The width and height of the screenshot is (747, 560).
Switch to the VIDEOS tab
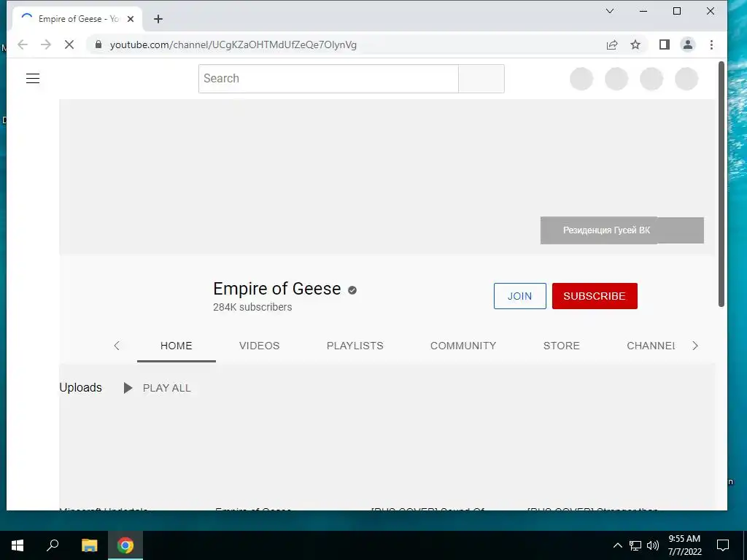click(x=259, y=346)
